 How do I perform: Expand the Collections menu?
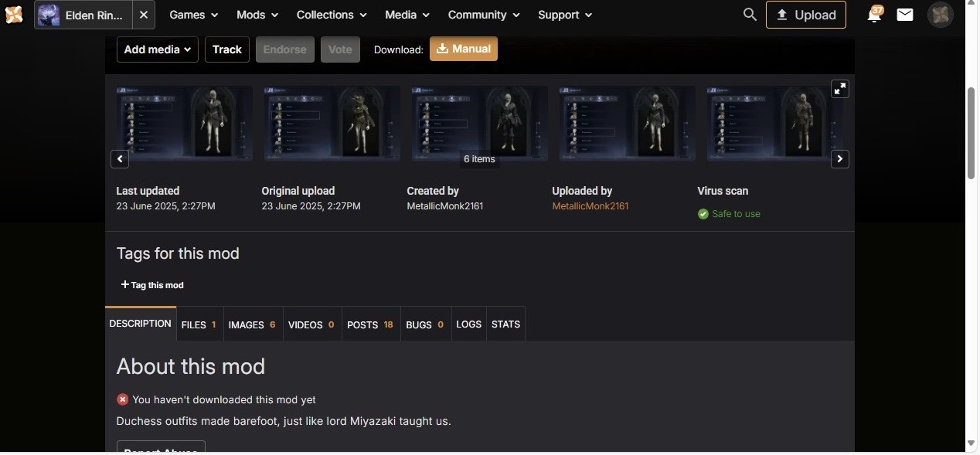pyautogui.click(x=332, y=15)
